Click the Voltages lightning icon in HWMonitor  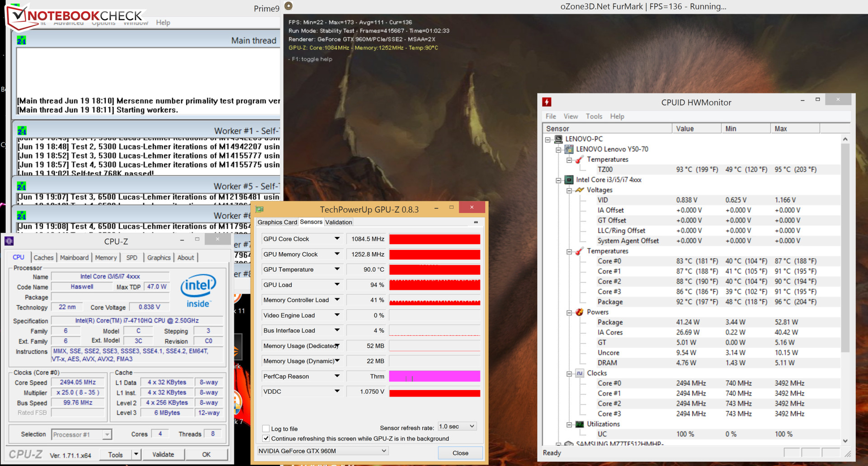tap(580, 190)
